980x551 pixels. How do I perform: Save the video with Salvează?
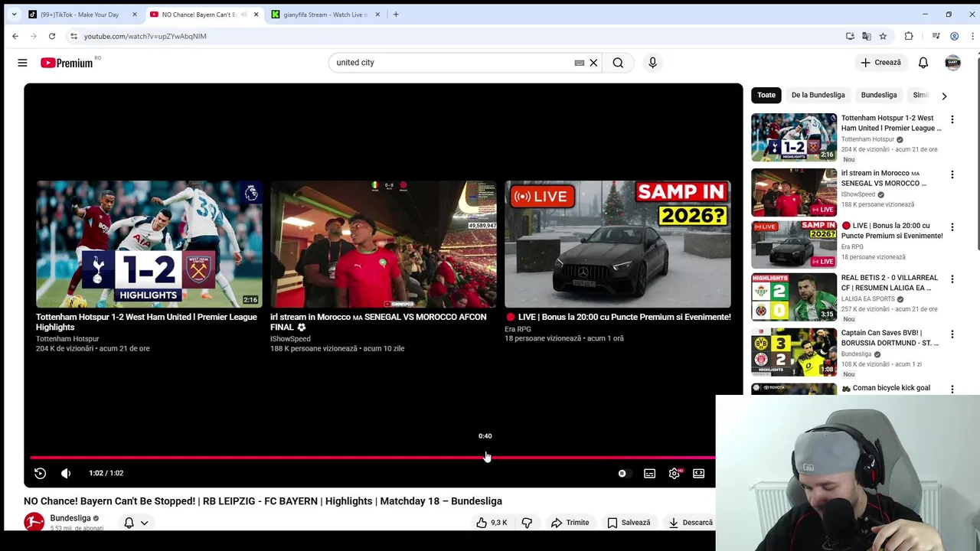[x=629, y=523]
